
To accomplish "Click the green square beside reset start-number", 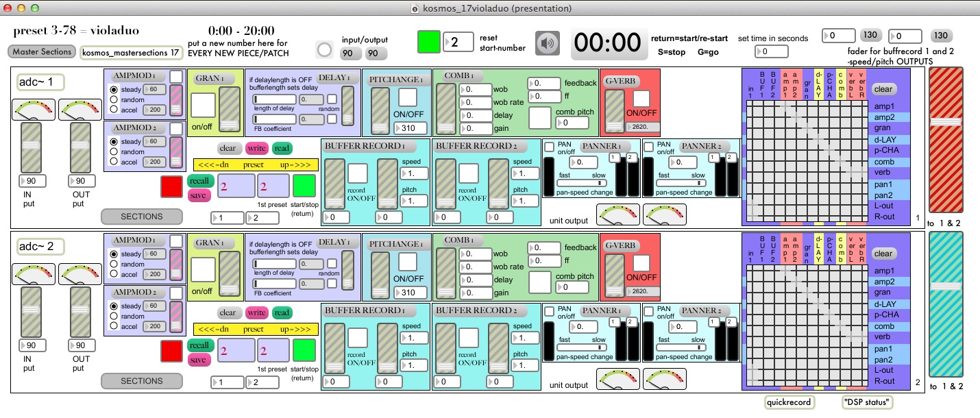I will click(x=429, y=42).
